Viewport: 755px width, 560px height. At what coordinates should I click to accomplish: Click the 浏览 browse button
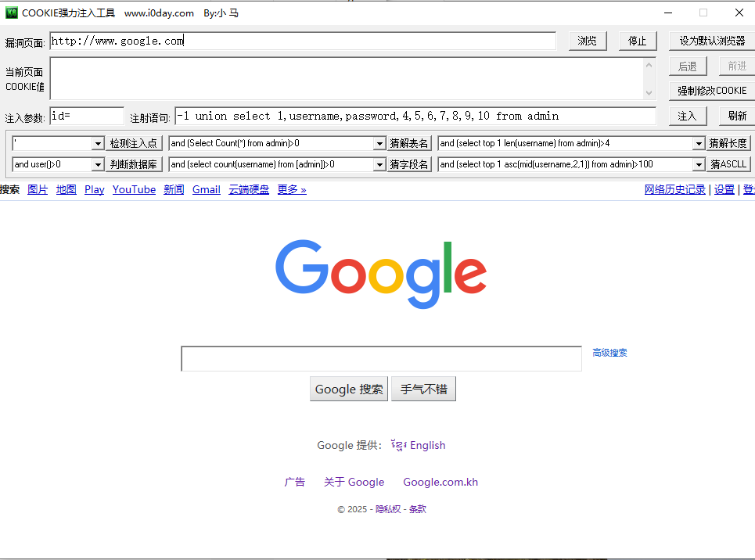click(x=588, y=41)
